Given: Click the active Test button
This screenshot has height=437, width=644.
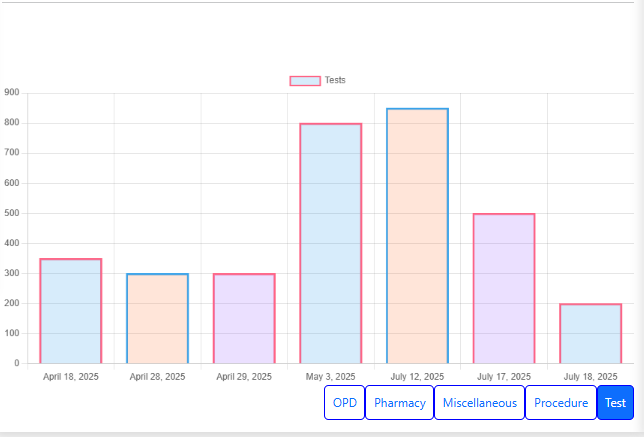Looking at the screenshot, I should pyautogui.click(x=615, y=403).
